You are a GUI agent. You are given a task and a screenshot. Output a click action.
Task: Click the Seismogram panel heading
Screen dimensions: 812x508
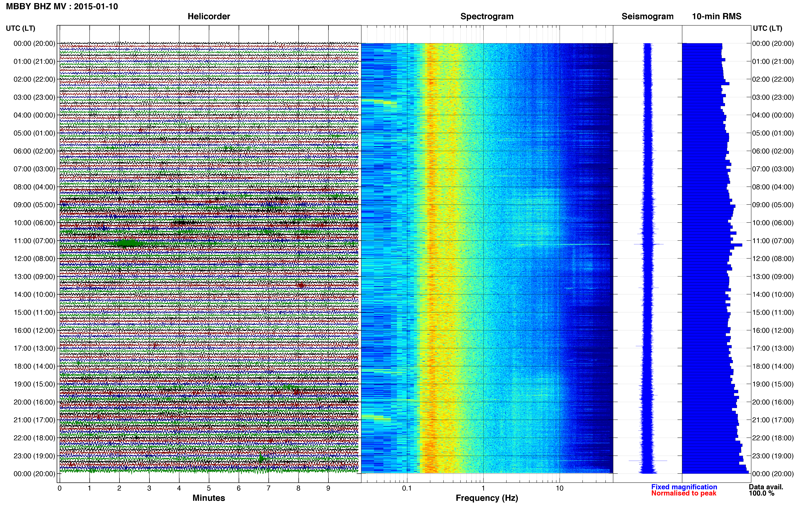648,16
